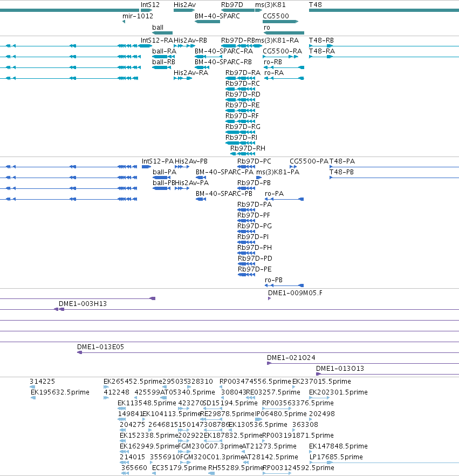Image resolution: width=459 pixels, height=476 pixels.
Task: Click the ro gene label
Action: (x=267, y=28)
